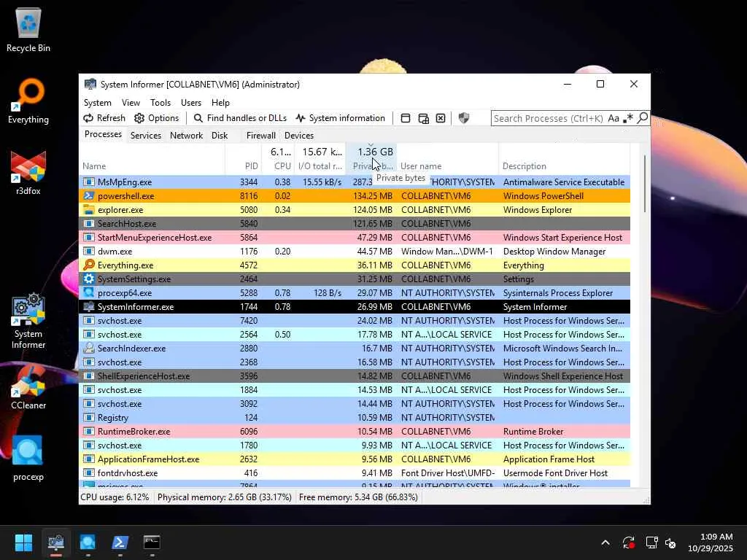Click the find window icon in toolbar
The height and width of the screenshot is (560, 747).
pyautogui.click(x=406, y=118)
